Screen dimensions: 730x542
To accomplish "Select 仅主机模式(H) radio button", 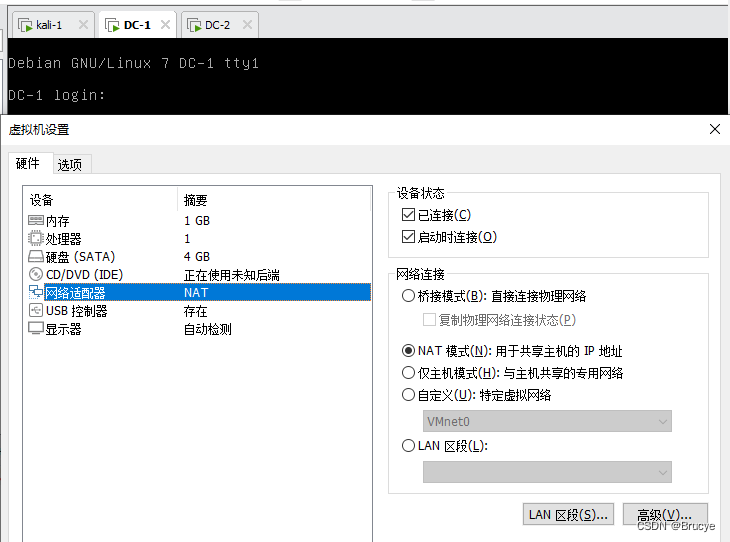I will [408, 373].
